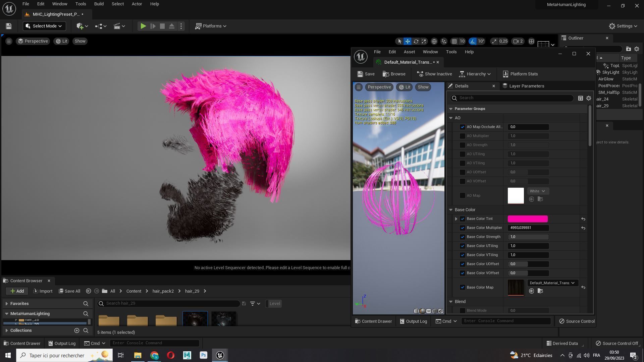Screen dimensions: 644x362
Task: Open Platform Stats panel
Action: (x=520, y=74)
